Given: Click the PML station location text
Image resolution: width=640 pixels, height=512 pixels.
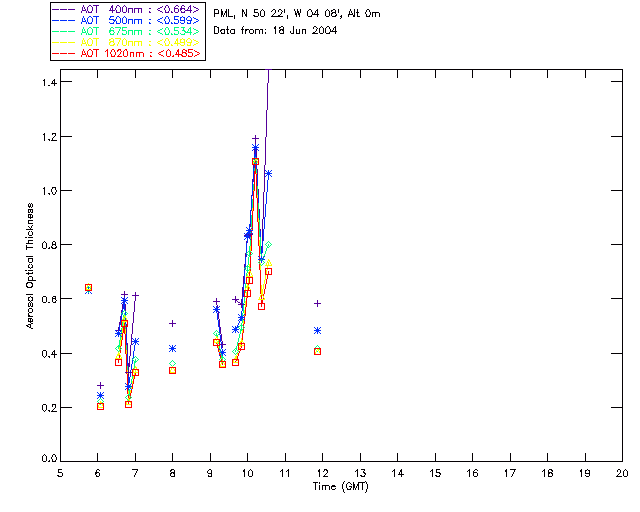Looking at the screenshot, I should [x=297, y=14].
